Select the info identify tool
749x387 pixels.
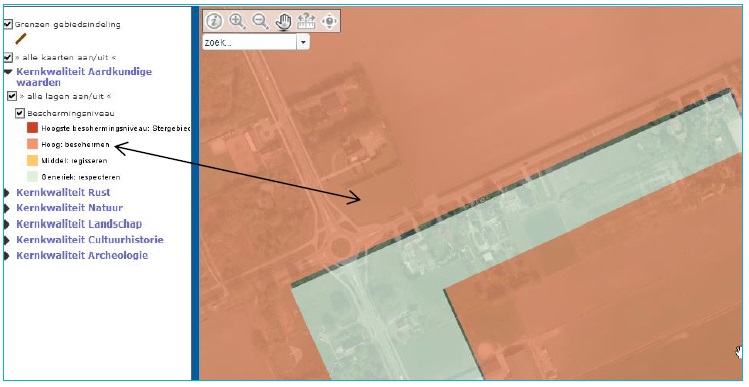(214, 21)
